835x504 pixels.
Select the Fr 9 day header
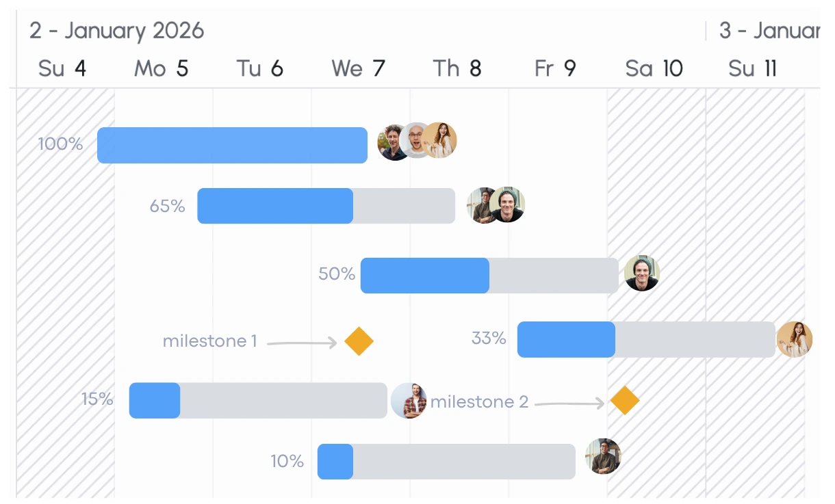[555, 68]
